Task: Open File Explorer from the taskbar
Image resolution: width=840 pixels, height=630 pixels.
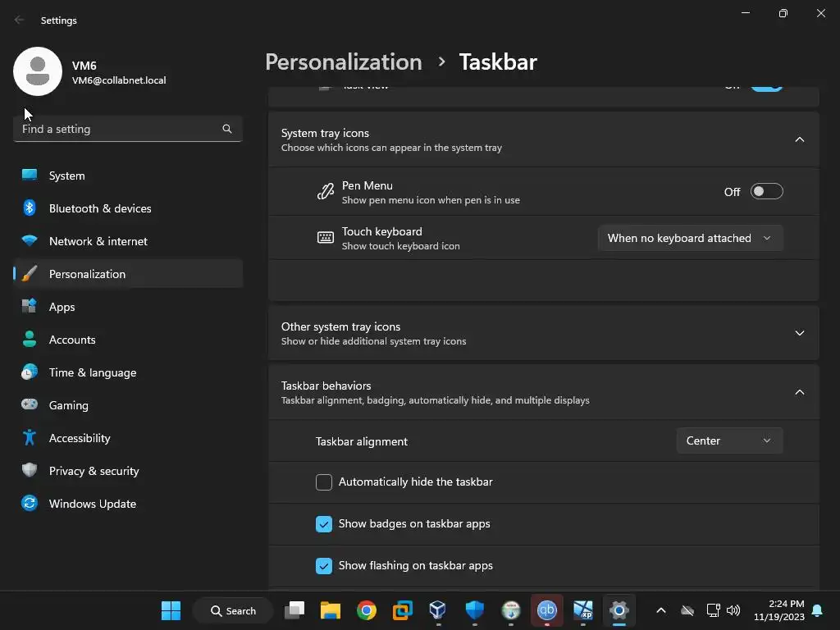Action: [x=331, y=610]
